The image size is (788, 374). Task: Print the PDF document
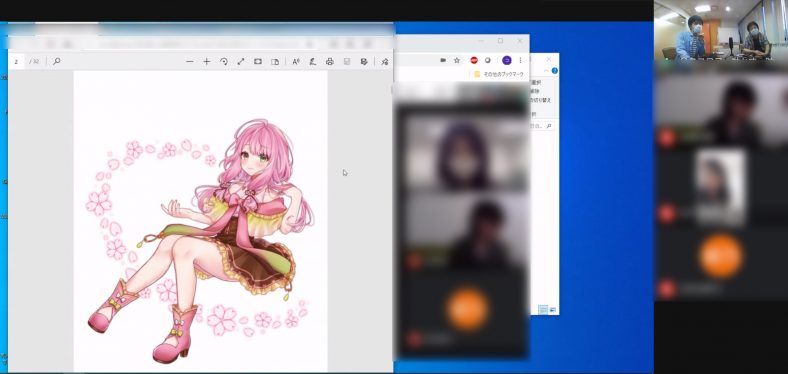pyautogui.click(x=330, y=61)
